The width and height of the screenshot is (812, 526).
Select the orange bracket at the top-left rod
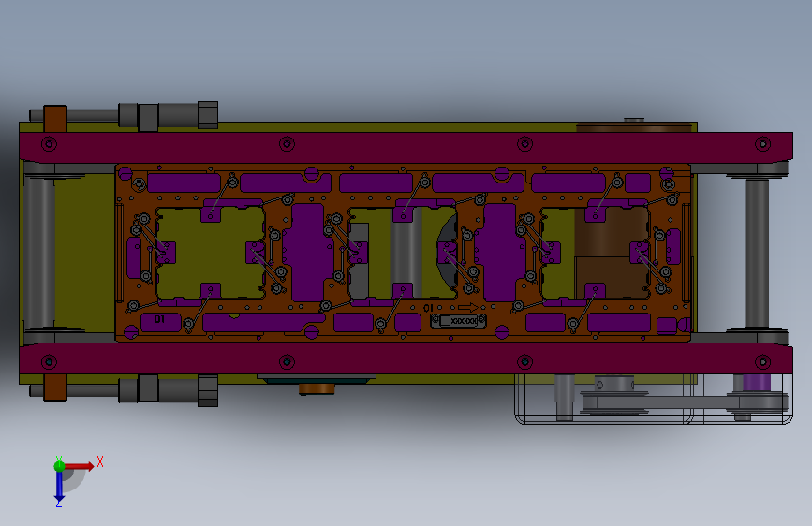pyautogui.click(x=55, y=119)
